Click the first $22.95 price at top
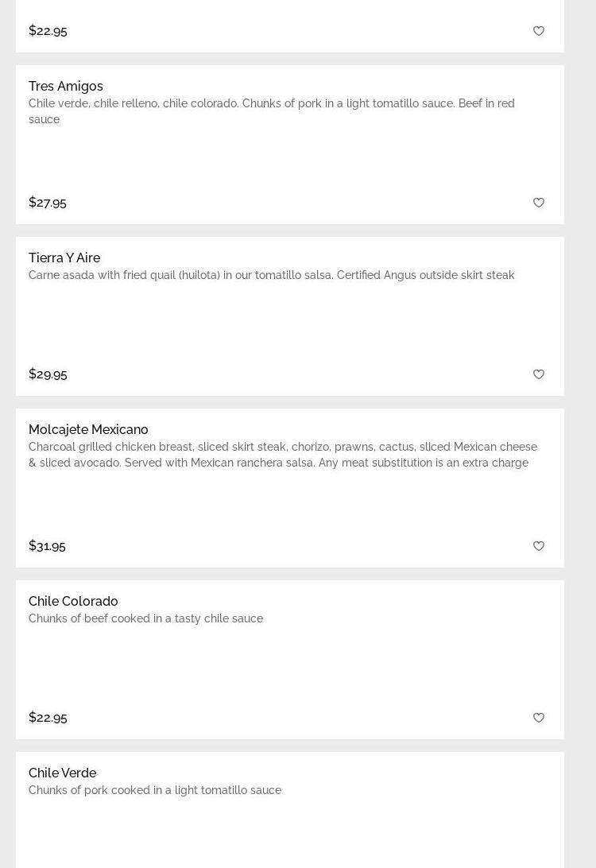This screenshot has height=868, width=596. [x=48, y=30]
